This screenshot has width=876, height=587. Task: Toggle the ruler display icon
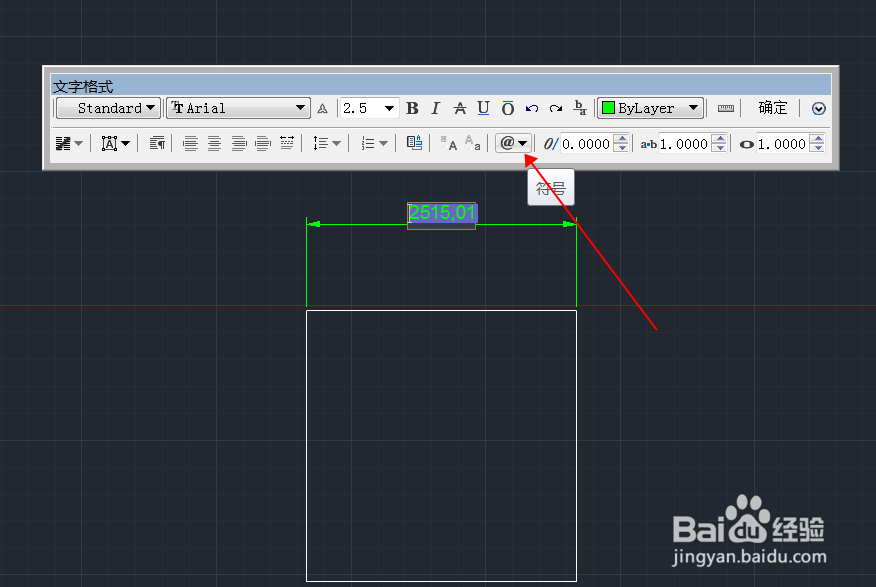[726, 108]
